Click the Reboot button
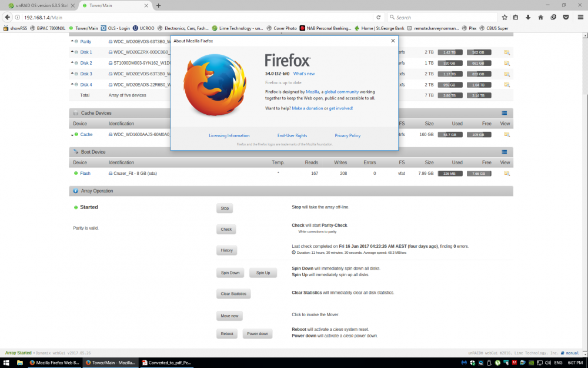 click(x=227, y=334)
